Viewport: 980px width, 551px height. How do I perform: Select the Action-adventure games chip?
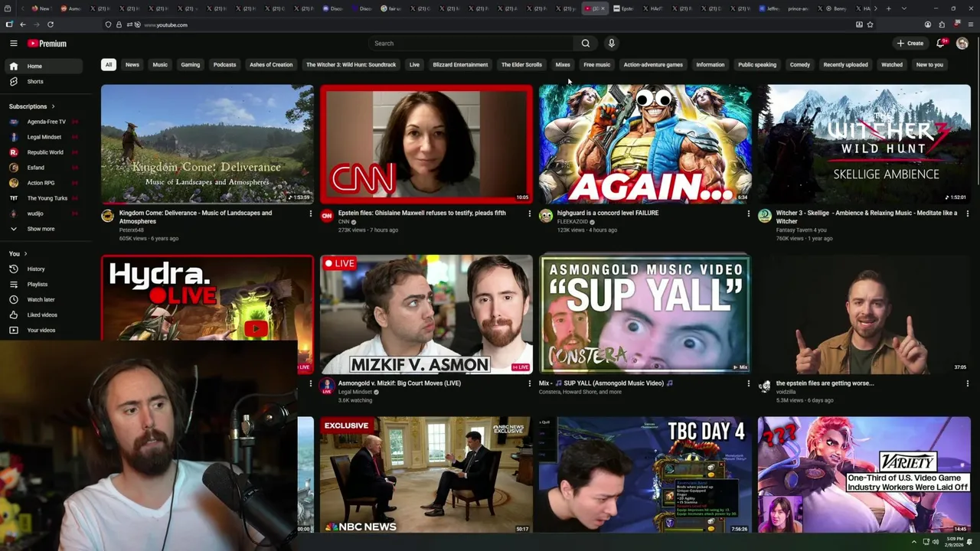pos(653,65)
